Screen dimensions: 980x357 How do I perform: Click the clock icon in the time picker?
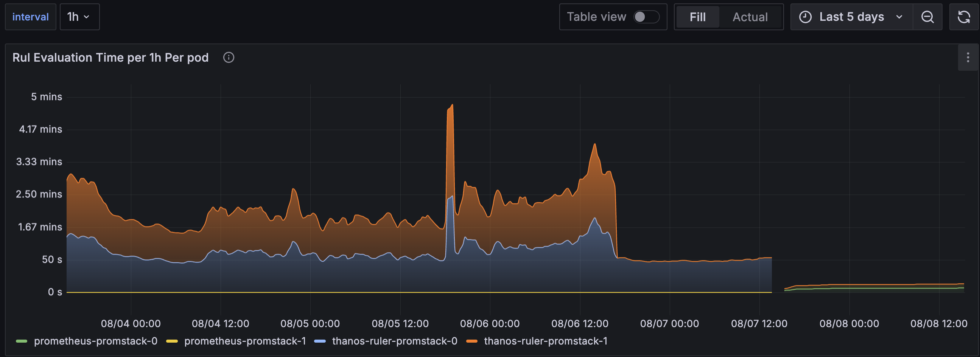pyautogui.click(x=805, y=17)
